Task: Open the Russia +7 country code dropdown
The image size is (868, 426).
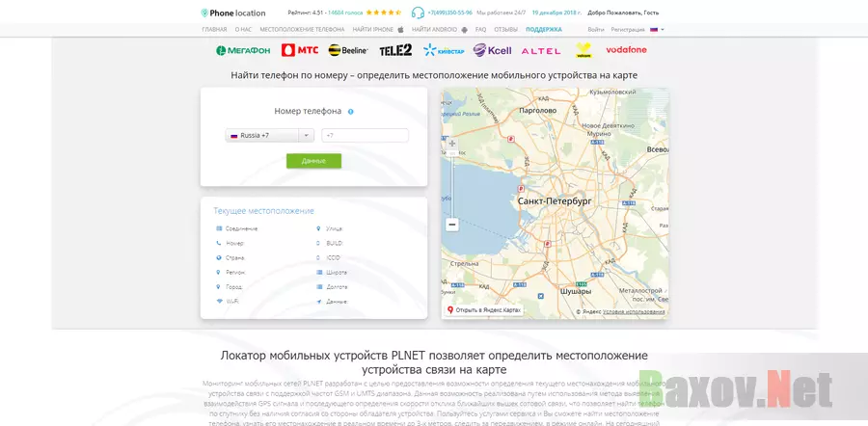Action: pos(270,136)
